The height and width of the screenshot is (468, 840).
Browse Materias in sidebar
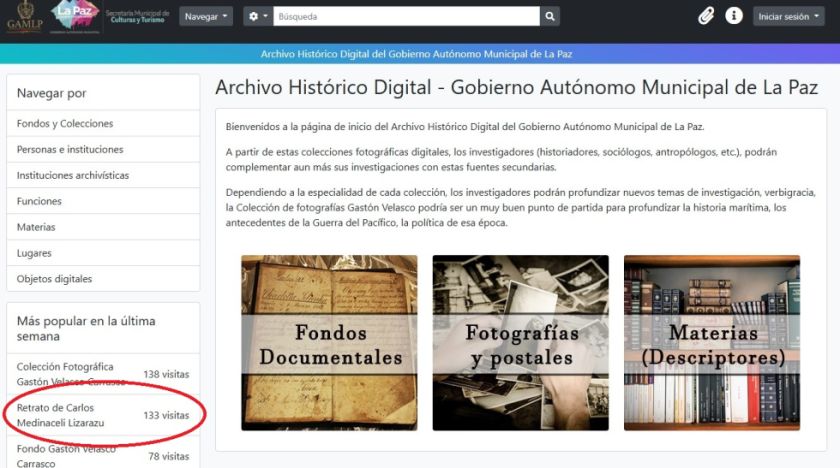(x=103, y=227)
